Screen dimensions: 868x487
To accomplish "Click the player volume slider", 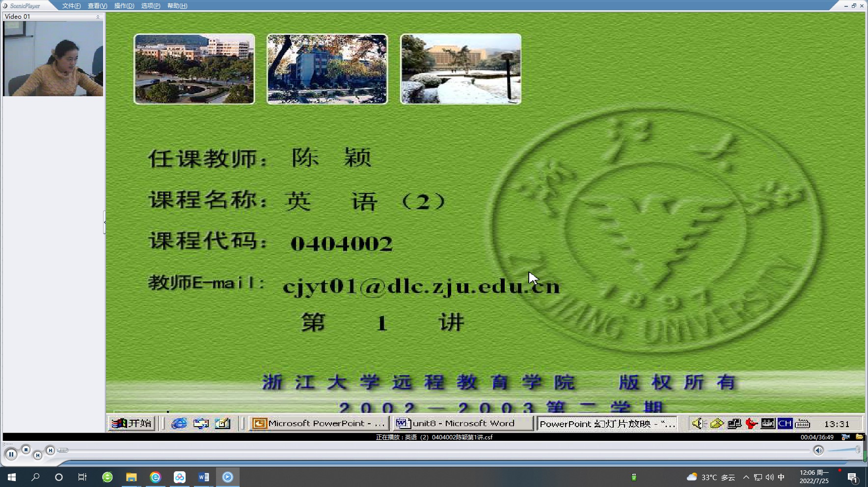I will (843, 450).
